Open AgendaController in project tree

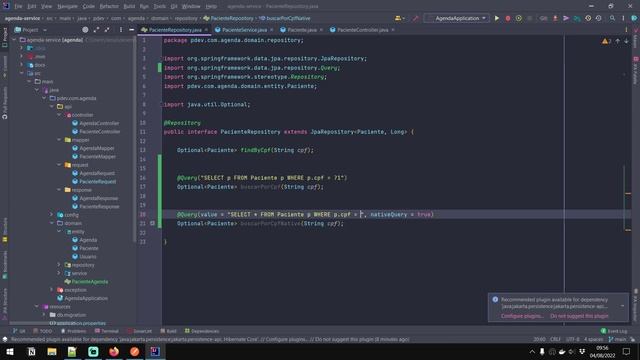(99, 123)
